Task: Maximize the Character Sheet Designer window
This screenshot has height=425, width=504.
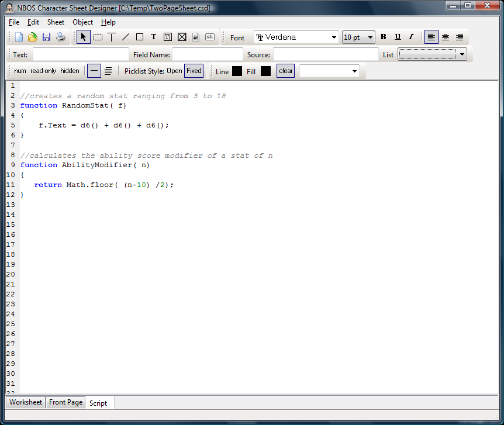Action: (468, 5)
